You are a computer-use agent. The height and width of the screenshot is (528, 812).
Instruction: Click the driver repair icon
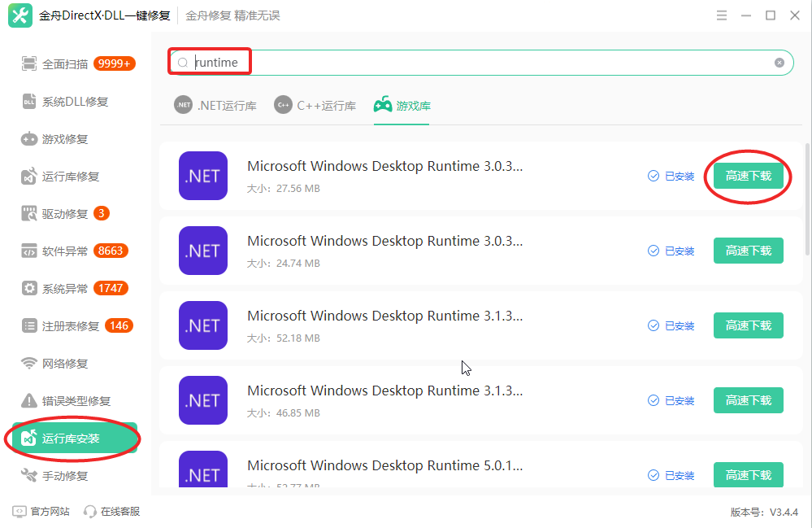[x=29, y=213]
